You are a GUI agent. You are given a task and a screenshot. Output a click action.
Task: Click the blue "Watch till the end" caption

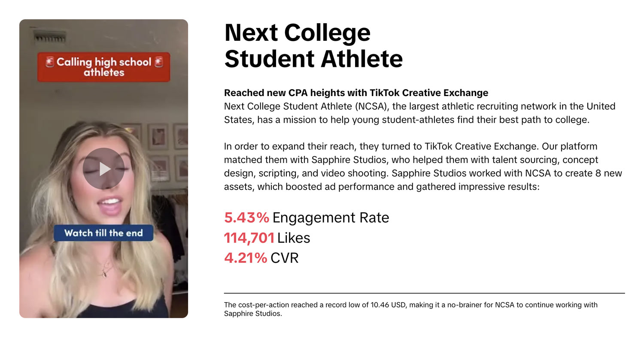coord(103,233)
